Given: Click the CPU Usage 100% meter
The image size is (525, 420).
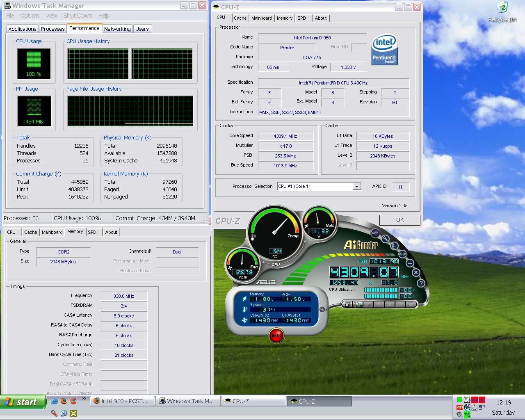Looking at the screenshot, I should tap(34, 64).
